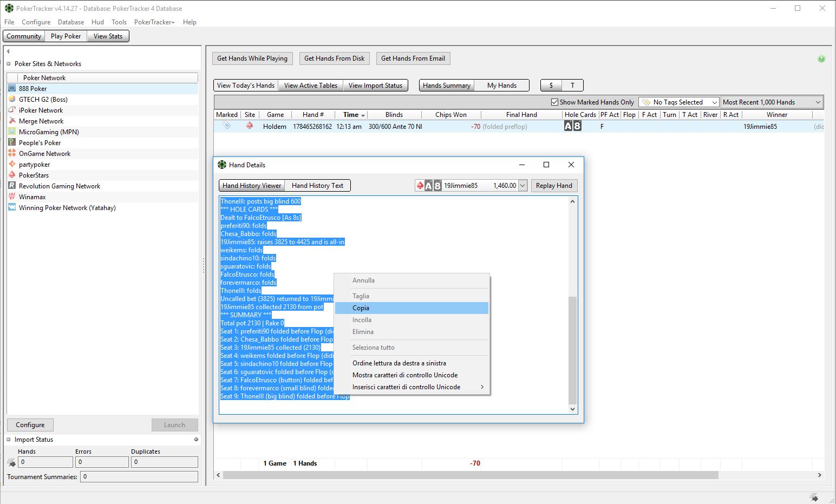Click the Import Status options gear icon
This screenshot has height=504, width=836.
(196, 440)
